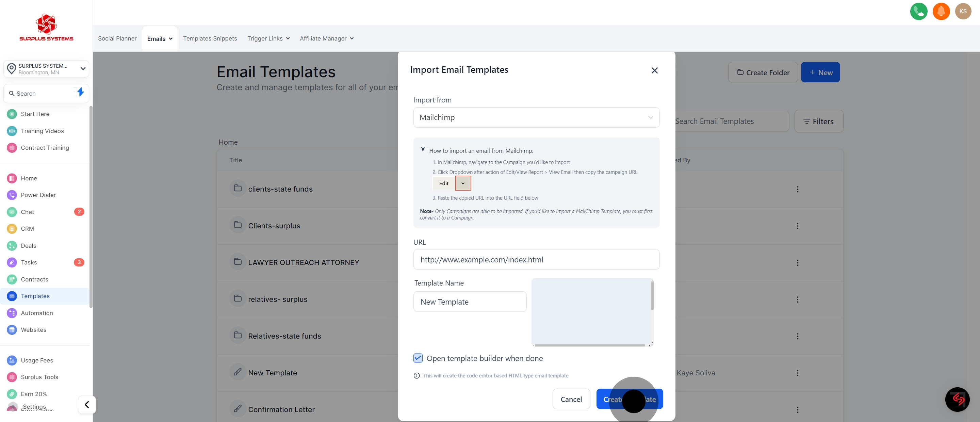Click the green phone icon top right
Image resolution: width=980 pixels, height=422 pixels.
coord(918,12)
